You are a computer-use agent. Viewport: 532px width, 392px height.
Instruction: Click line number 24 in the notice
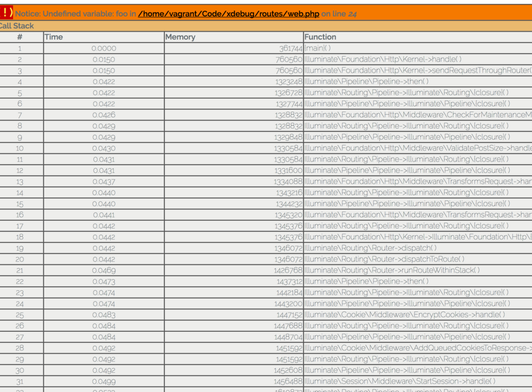point(353,14)
